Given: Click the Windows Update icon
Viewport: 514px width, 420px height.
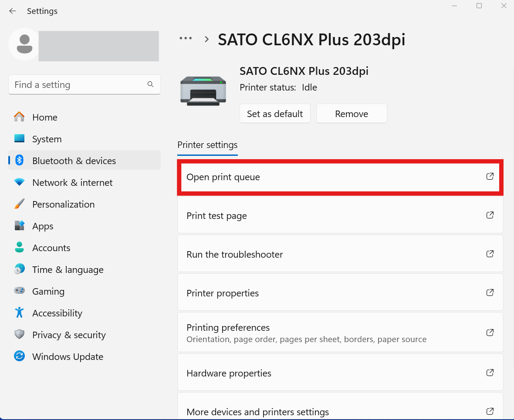Looking at the screenshot, I should click(x=19, y=356).
